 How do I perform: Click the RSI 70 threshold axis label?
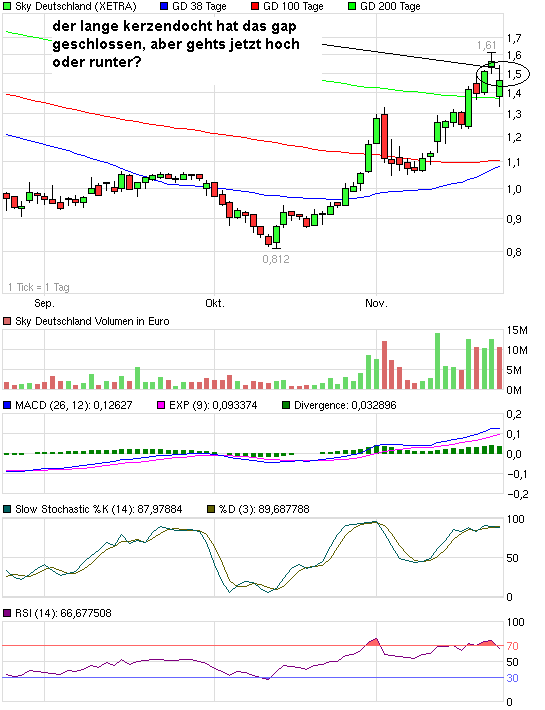click(512, 646)
